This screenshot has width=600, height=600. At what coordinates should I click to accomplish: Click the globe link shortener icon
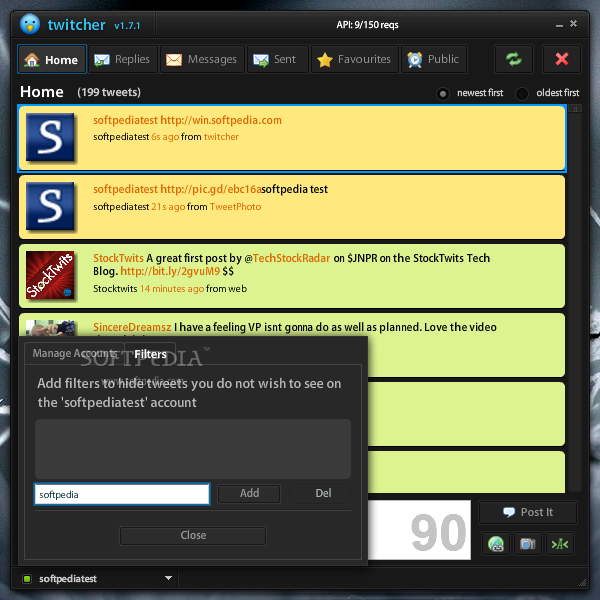pyautogui.click(x=496, y=543)
